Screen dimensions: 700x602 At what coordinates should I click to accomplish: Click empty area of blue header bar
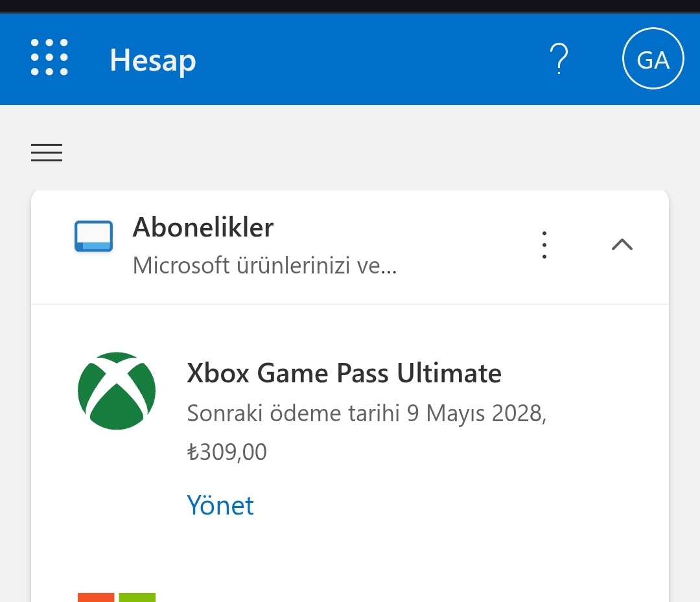coord(371,60)
